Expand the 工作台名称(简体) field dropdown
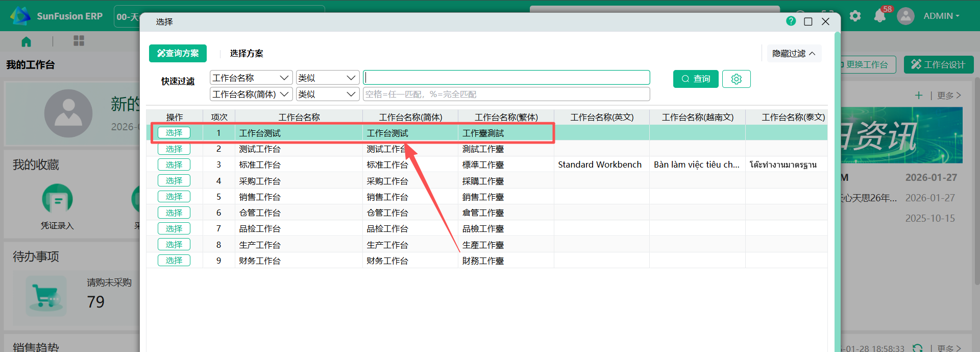The width and height of the screenshot is (980, 352). 251,94
